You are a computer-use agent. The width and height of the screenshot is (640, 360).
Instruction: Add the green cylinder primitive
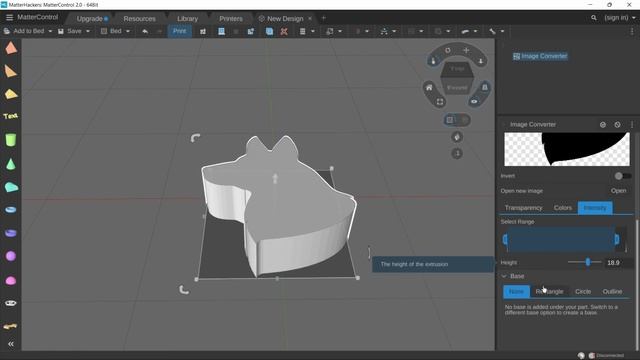coord(11,140)
